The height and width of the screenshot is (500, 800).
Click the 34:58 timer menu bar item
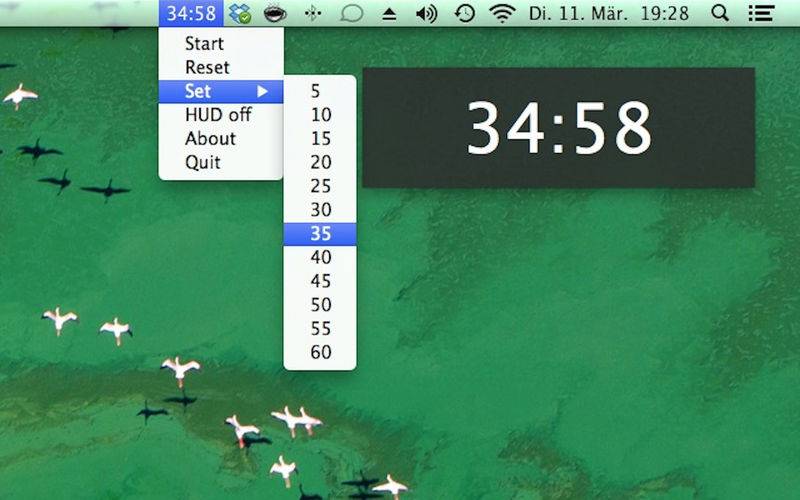(191, 13)
